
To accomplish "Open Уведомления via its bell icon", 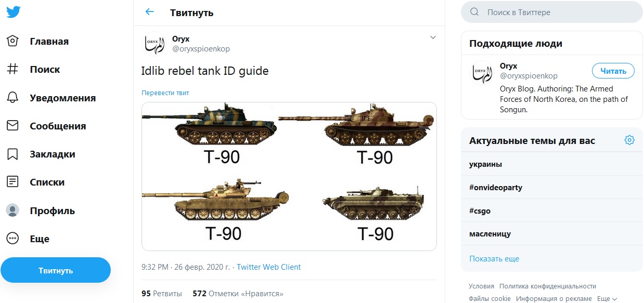I will (x=12, y=98).
